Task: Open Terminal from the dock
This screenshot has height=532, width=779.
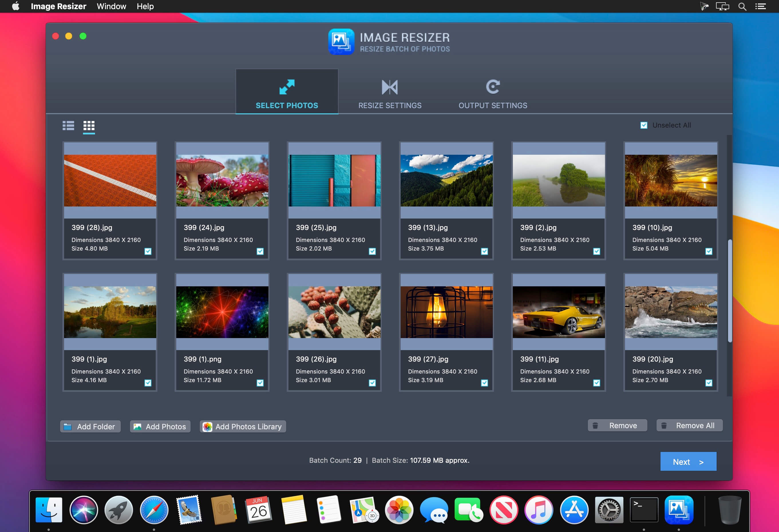Action: (x=644, y=510)
